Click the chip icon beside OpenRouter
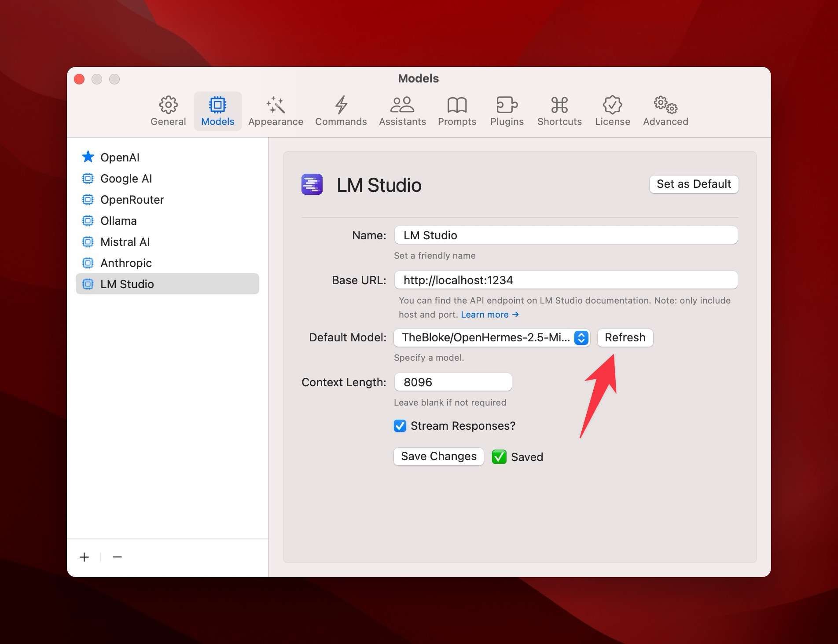The height and width of the screenshot is (644, 838). tap(88, 199)
